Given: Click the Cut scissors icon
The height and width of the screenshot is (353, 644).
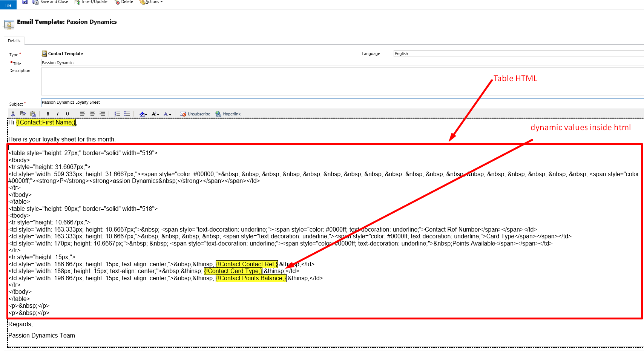Looking at the screenshot, I should click(13, 114).
